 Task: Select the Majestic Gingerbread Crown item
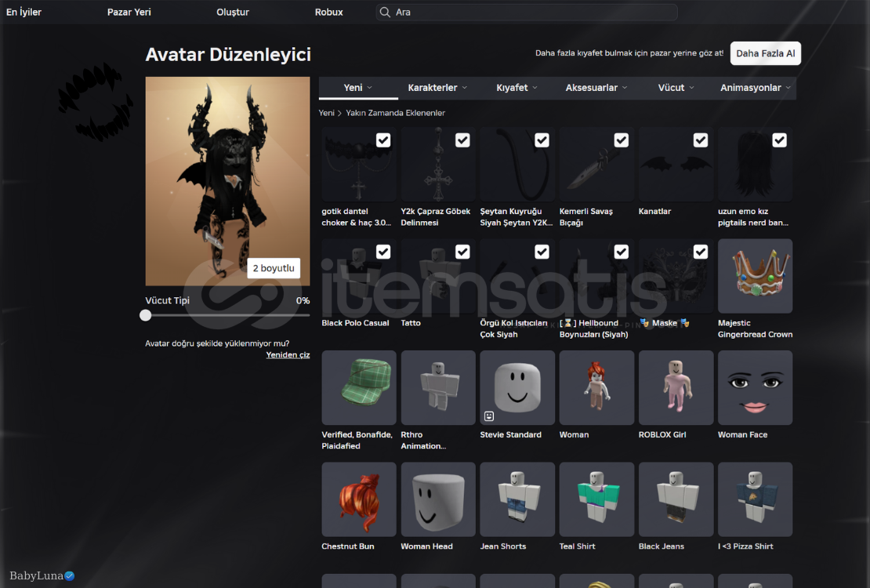754,276
